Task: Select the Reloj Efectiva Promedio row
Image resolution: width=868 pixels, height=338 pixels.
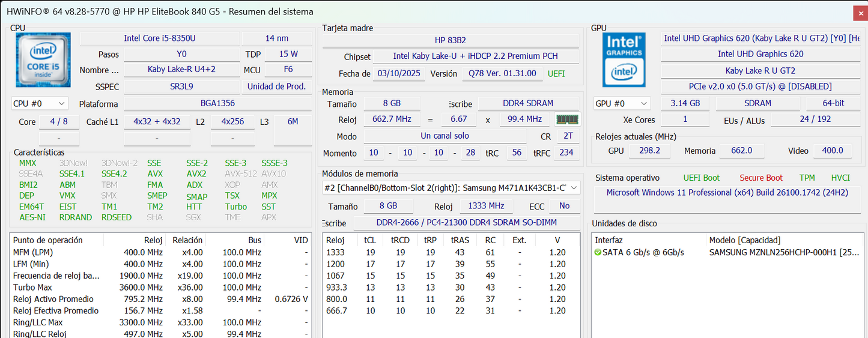Action: pos(161,310)
